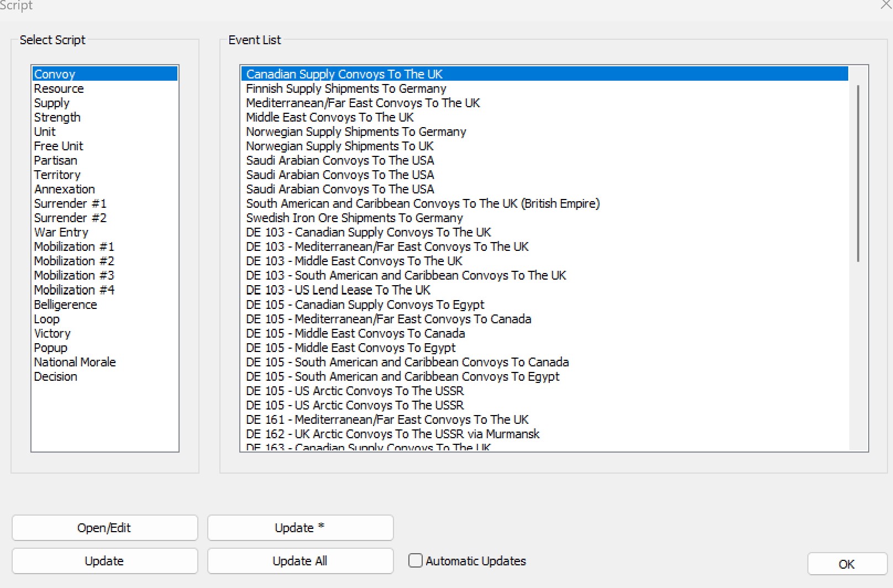
Task: Close the Script dialog
Action: [885, 6]
